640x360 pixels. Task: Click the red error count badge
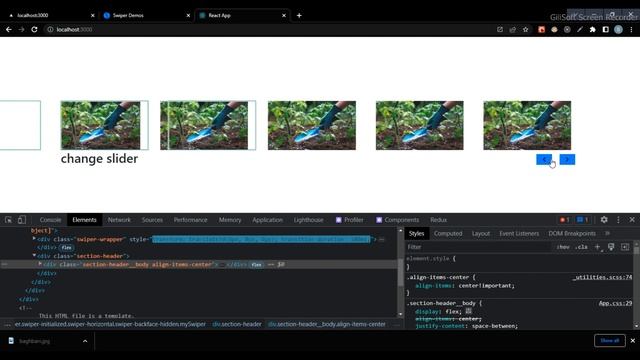pos(565,220)
